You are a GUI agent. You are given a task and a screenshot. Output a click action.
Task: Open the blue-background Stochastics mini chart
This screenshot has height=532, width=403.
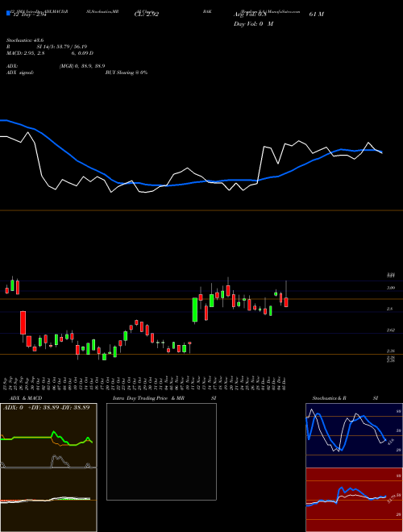(x=354, y=435)
